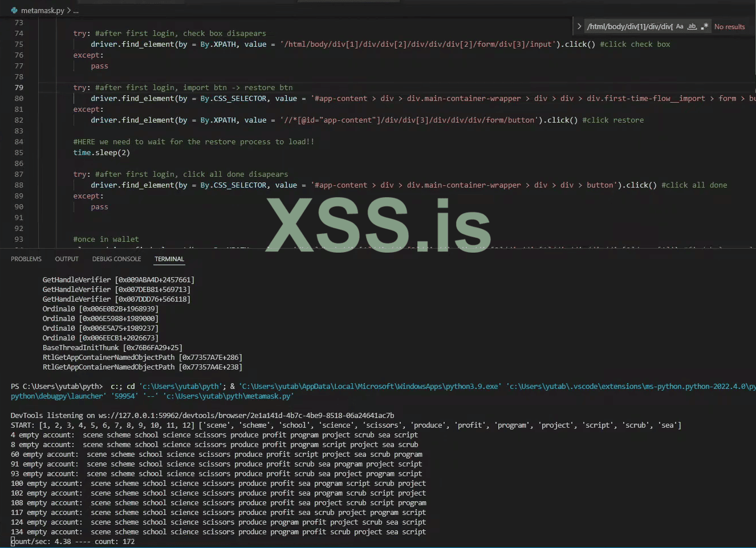Expand the find widget to reveal replace field
756x548 pixels.
coord(579,26)
